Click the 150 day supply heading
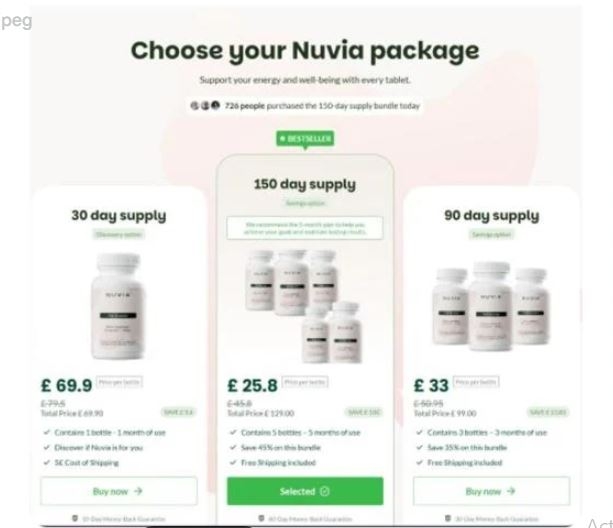 [305, 184]
